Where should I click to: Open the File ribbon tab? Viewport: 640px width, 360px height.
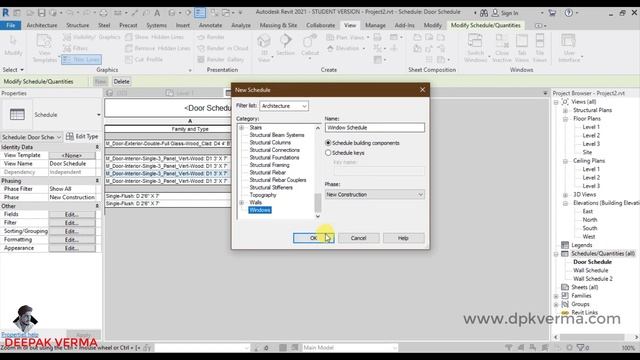[11, 25]
